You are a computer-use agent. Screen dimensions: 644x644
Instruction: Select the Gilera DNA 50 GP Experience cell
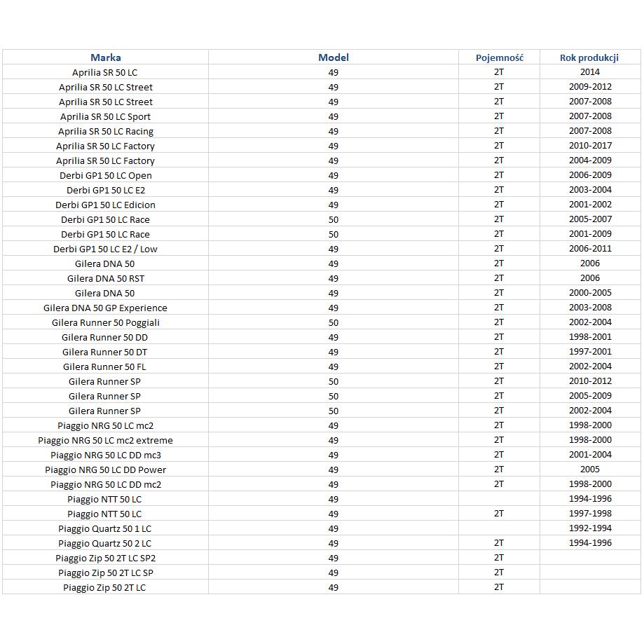tap(105, 308)
